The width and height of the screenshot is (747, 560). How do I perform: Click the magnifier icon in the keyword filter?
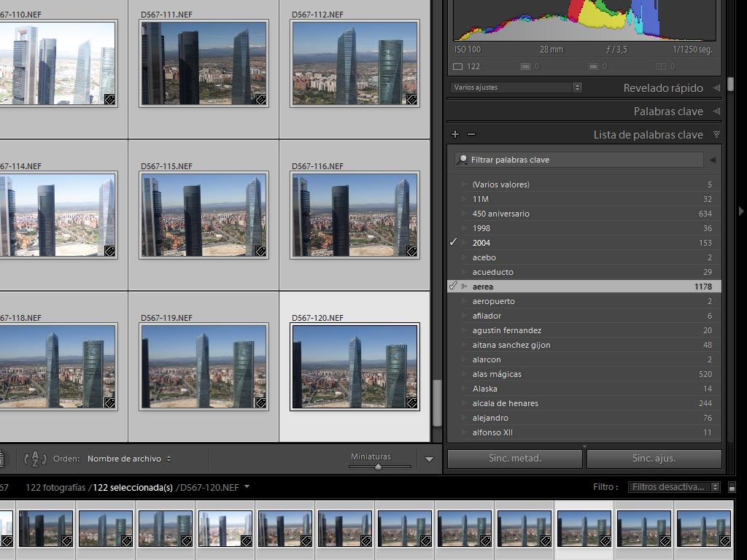[462, 160]
